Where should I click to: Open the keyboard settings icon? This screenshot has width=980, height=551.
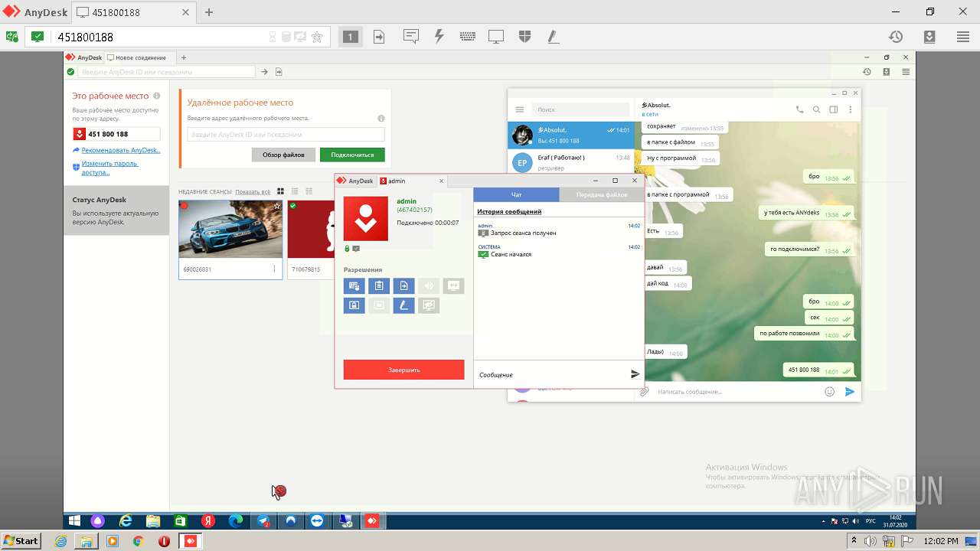468,36
